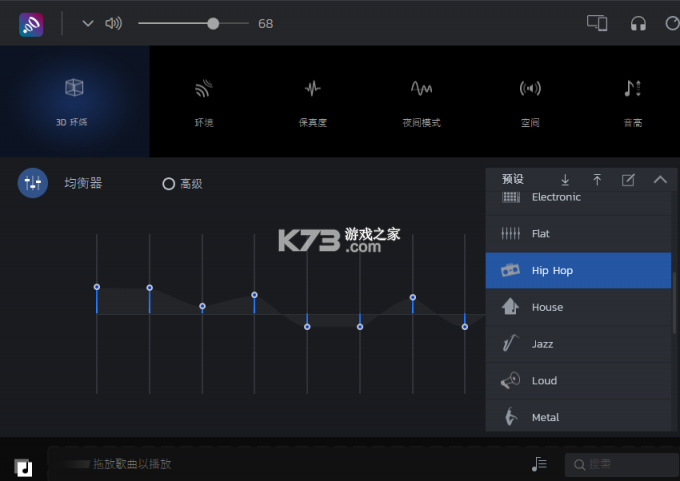Click the Boom 3D app logo
Image resolution: width=680 pixels, height=481 pixels.
(x=31, y=24)
